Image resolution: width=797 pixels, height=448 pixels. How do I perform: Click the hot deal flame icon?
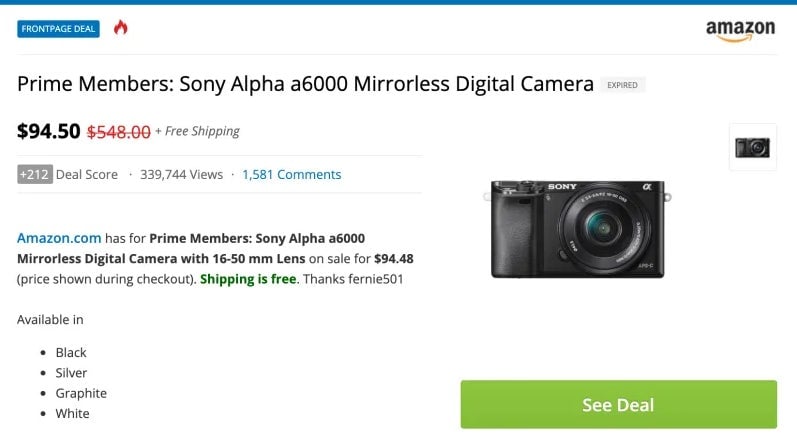(120, 27)
